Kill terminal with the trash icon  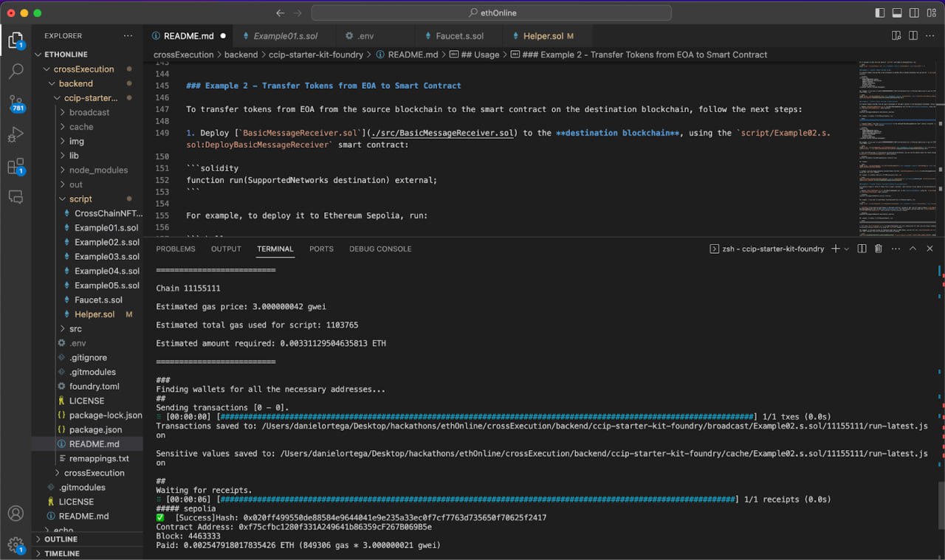(x=879, y=249)
